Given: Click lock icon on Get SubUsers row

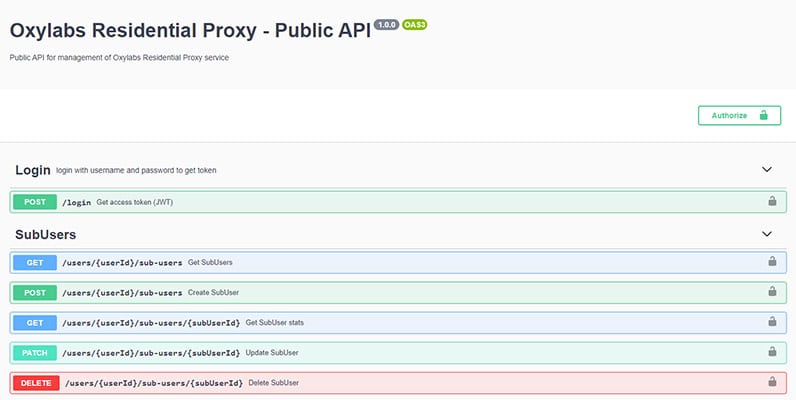Looking at the screenshot, I should (771, 262).
